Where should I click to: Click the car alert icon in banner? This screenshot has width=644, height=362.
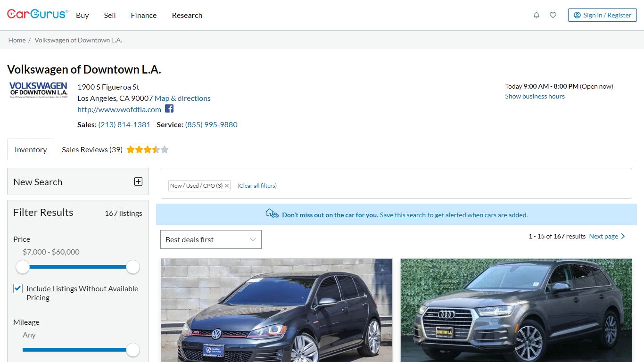[272, 213]
